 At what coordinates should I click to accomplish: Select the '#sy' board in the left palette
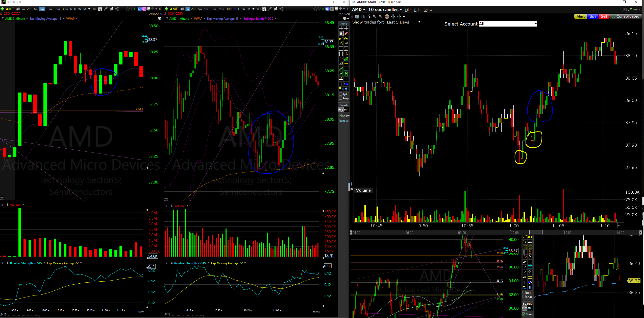click(341, 109)
